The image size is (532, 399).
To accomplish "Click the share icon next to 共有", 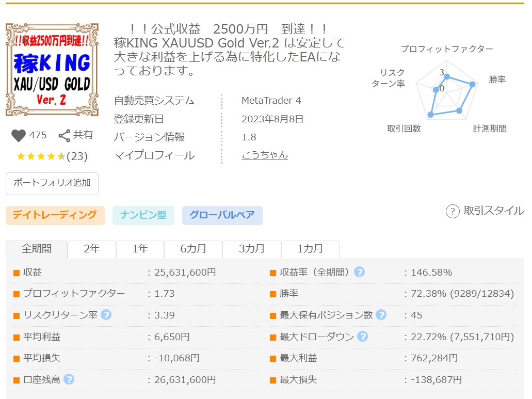I will pos(65,136).
